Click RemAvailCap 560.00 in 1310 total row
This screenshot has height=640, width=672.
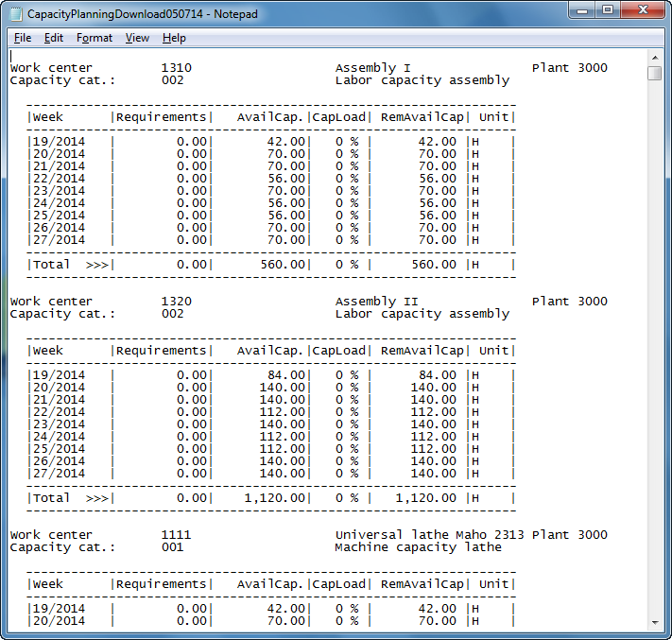click(434, 265)
